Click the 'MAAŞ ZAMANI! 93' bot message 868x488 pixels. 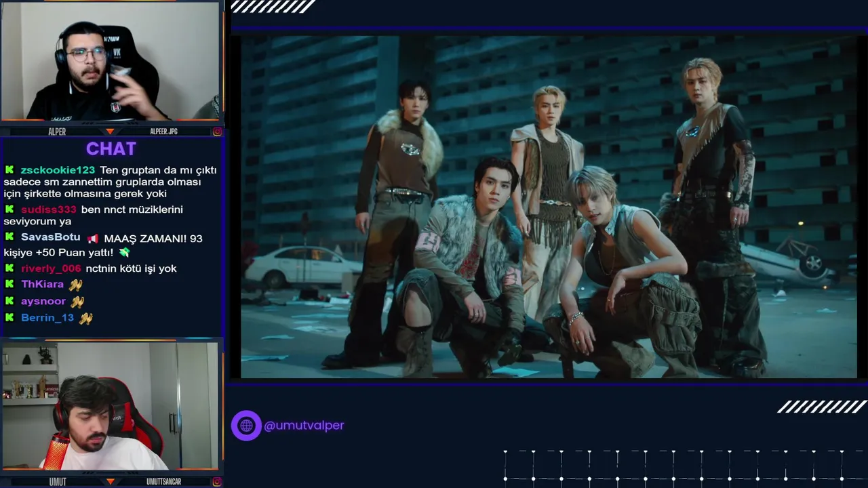click(x=103, y=245)
